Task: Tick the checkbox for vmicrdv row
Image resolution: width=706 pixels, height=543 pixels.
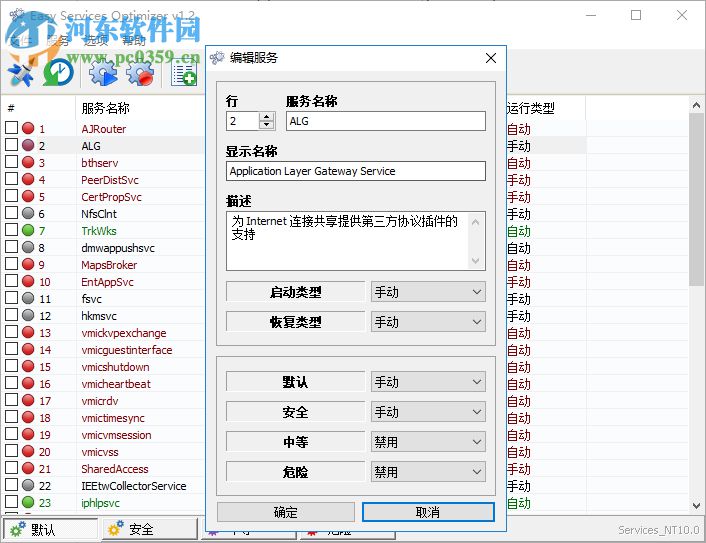Action: pyautogui.click(x=11, y=400)
